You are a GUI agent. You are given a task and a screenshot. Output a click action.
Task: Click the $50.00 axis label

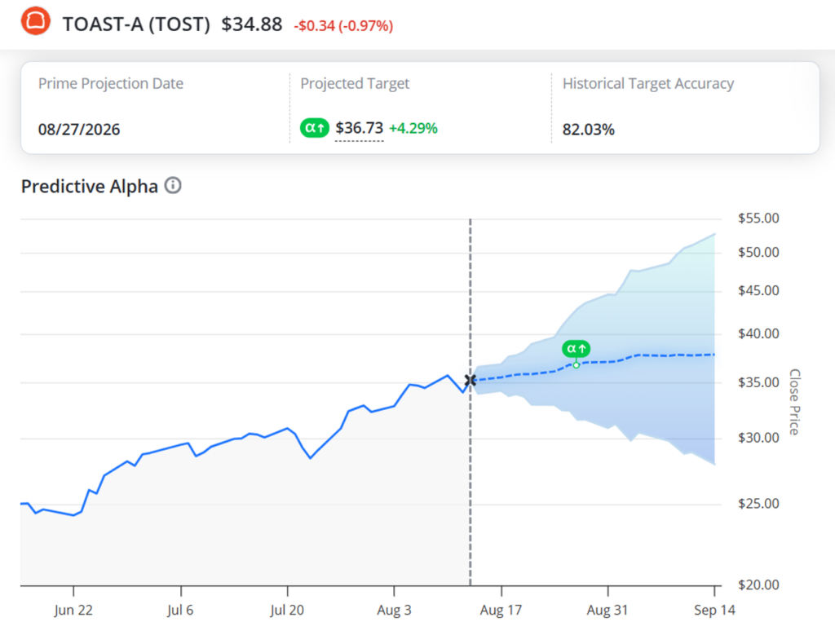(758, 252)
